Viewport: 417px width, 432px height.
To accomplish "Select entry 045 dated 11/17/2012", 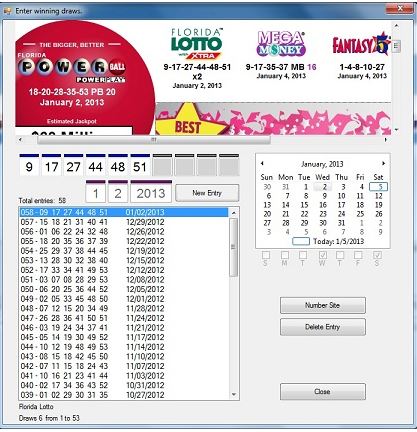I will click(124, 337).
